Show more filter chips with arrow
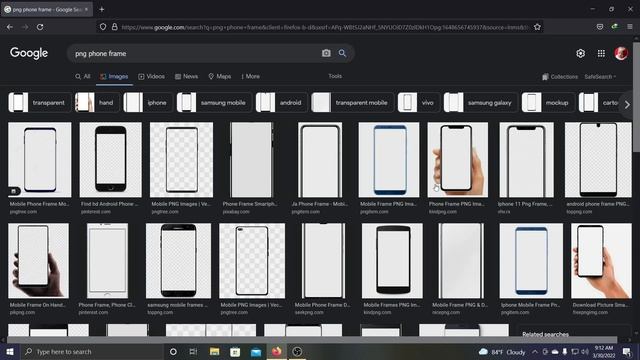Viewport: 640px width, 360px height. [x=627, y=105]
